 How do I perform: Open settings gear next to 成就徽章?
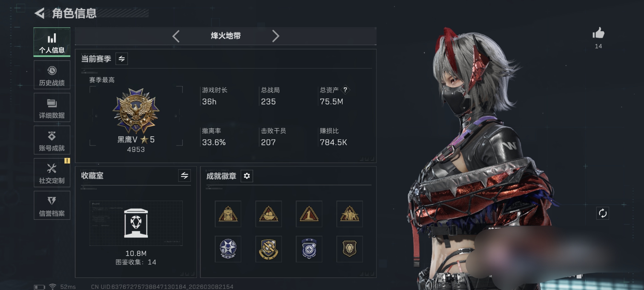247,176
